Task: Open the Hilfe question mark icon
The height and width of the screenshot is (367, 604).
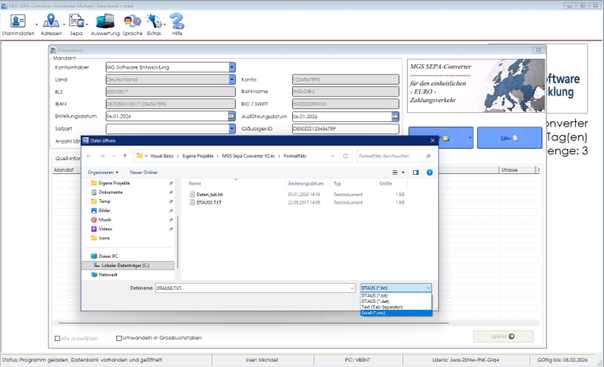Action: (x=177, y=21)
